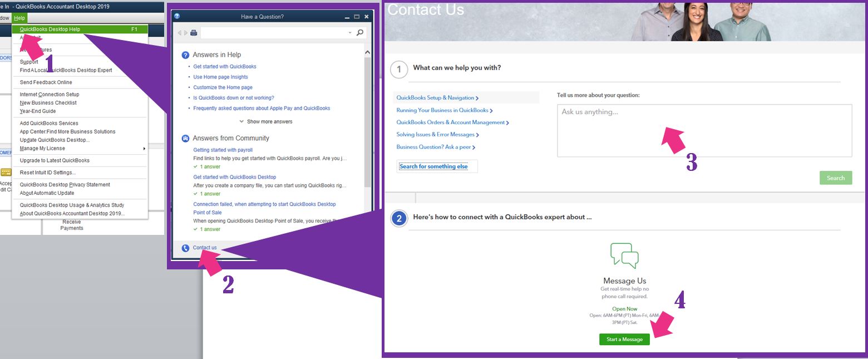Click scroll up arrow in help window scrollbar
Viewport: 868px width, 359px height.
pyautogui.click(x=367, y=53)
